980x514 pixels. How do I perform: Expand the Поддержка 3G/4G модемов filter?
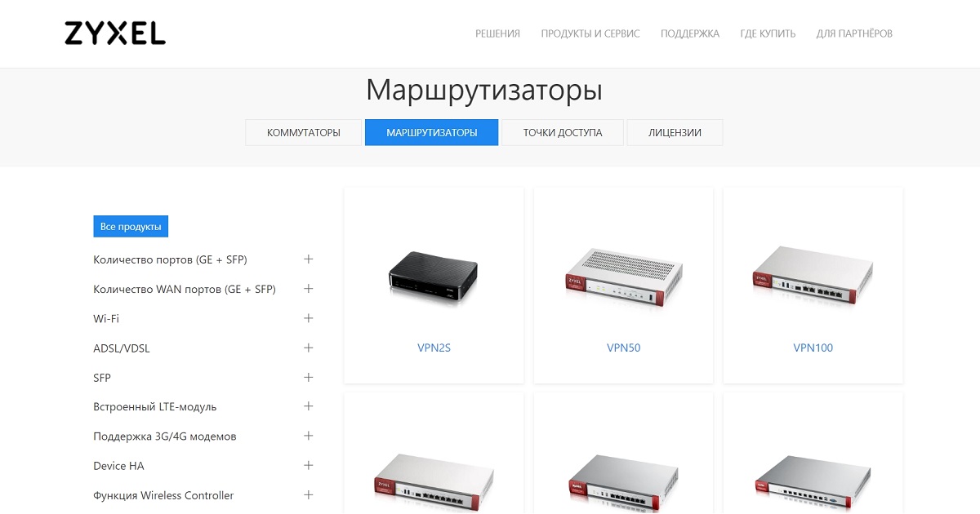[x=308, y=436]
